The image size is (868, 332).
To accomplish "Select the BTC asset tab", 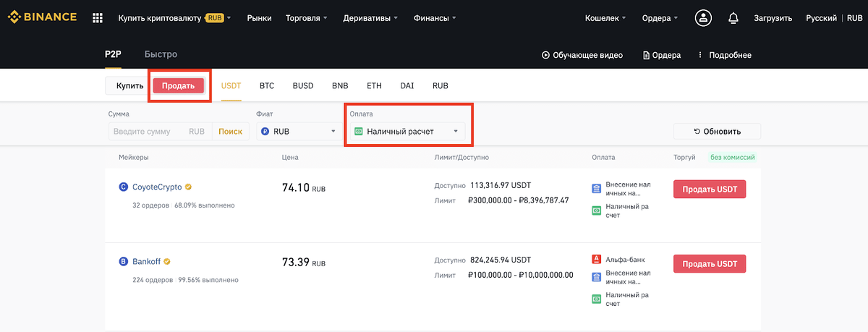I will pyautogui.click(x=267, y=85).
